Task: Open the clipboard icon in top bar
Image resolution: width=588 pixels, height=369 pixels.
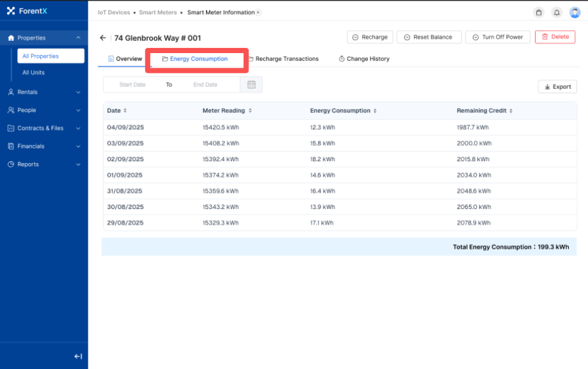Action: [539, 12]
